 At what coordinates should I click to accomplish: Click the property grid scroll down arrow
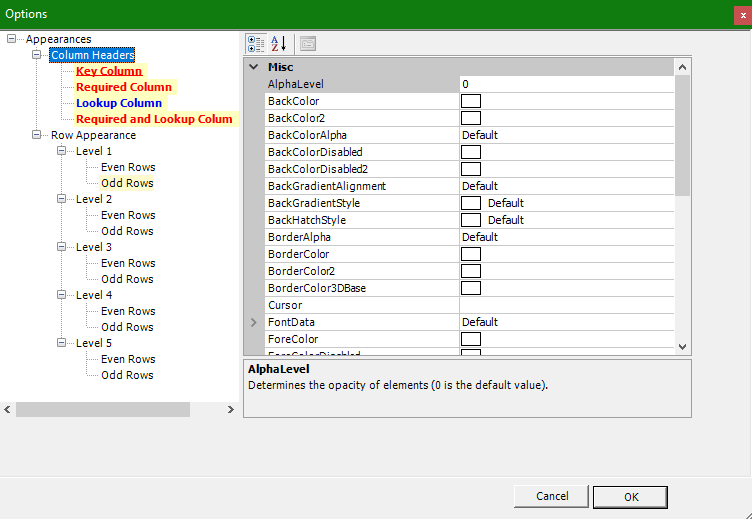click(x=682, y=346)
